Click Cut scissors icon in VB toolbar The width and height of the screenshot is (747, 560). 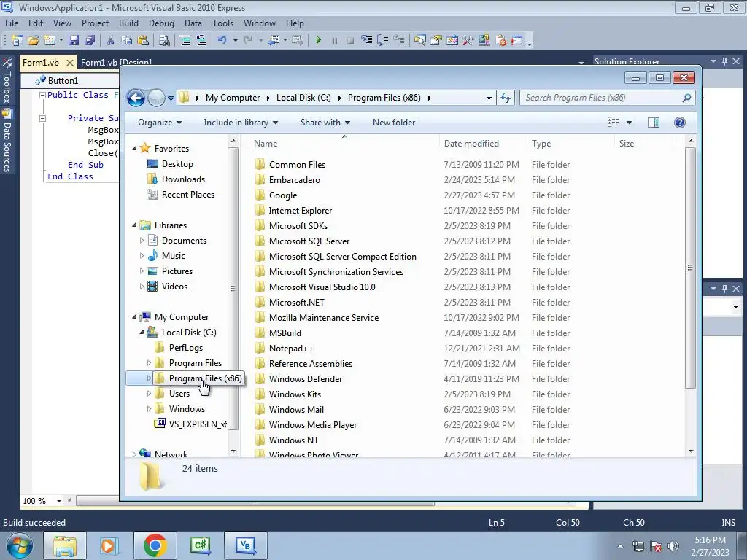click(111, 41)
